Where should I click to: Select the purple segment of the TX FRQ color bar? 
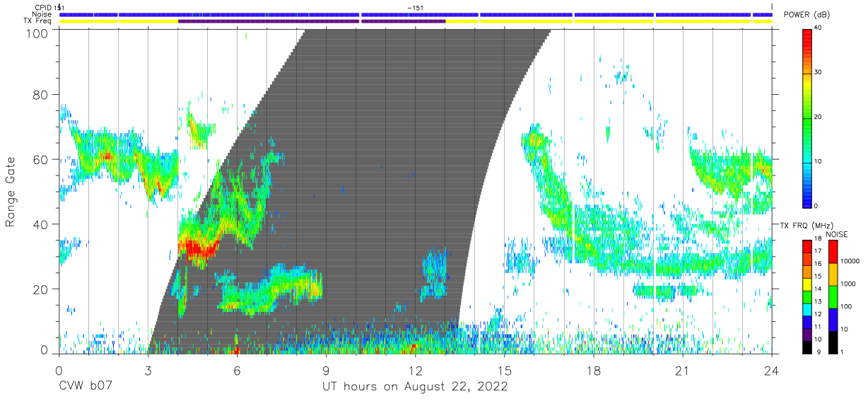click(x=807, y=335)
